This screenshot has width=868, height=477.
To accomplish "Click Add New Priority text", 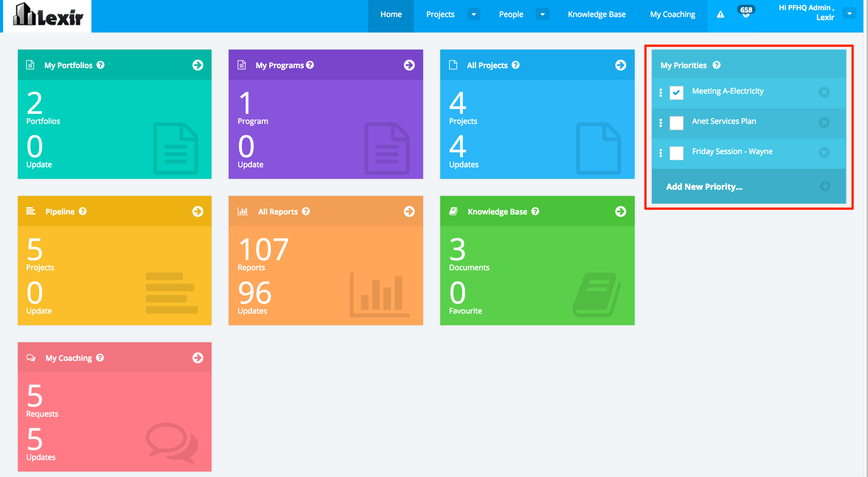I will coord(704,187).
